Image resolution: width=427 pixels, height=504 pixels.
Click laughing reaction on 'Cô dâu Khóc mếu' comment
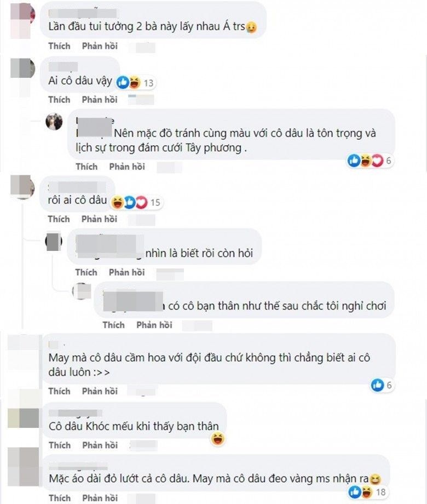[x=217, y=438]
